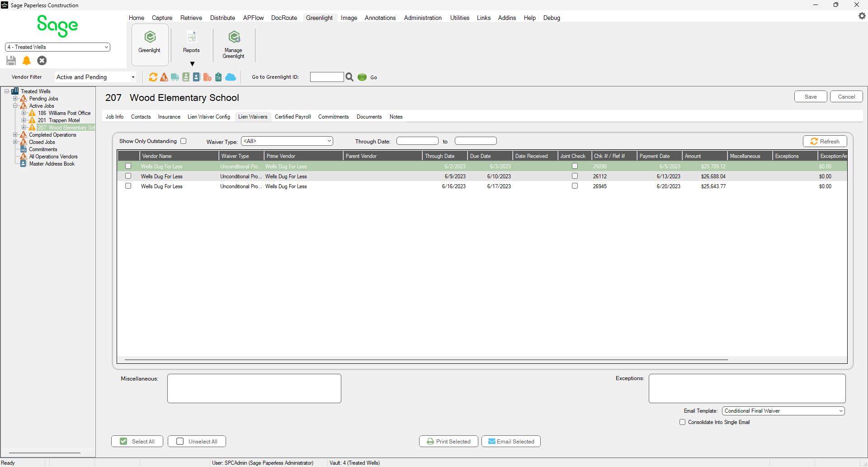Click the round X cancel icon under vault selector

42,61
